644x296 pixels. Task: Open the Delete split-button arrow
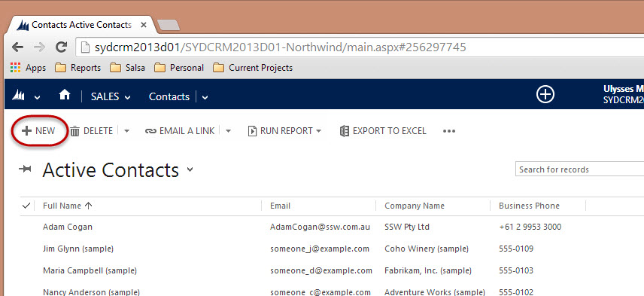pyautogui.click(x=126, y=131)
